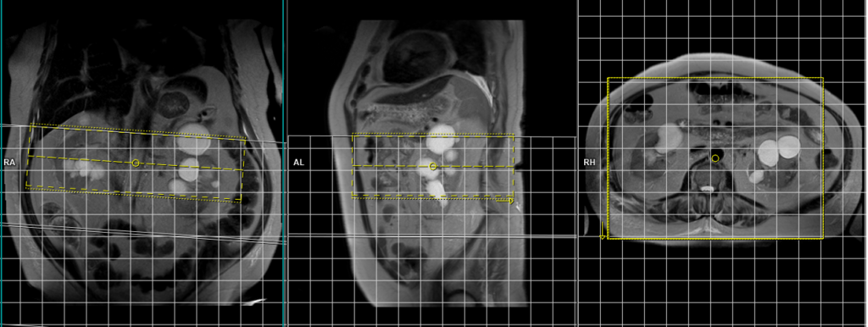Click the direction arrow on the sagittal slice box corner

[506, 202]
